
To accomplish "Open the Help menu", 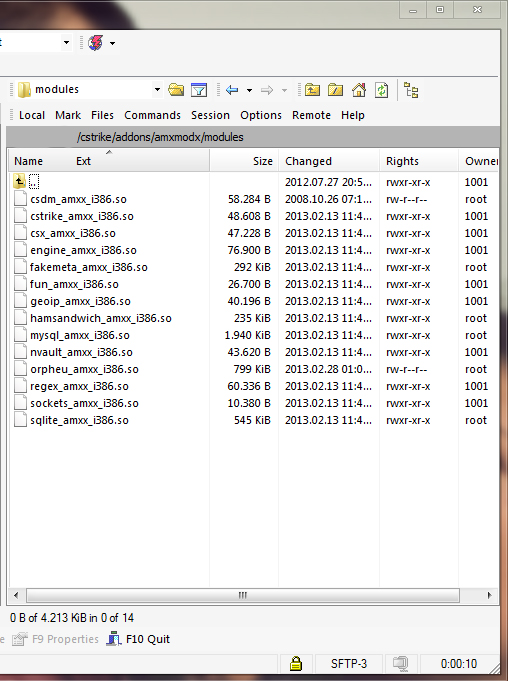I will [353, 115].
